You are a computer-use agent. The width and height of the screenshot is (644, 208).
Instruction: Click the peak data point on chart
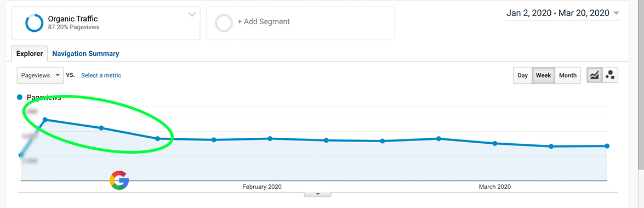tap(45, 120)
